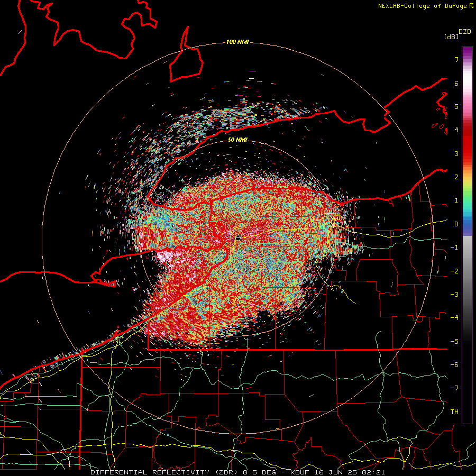Viewport: 476px width, 476px height.
Task: Click the -3 value on the color scale
Action: point(454,295)
